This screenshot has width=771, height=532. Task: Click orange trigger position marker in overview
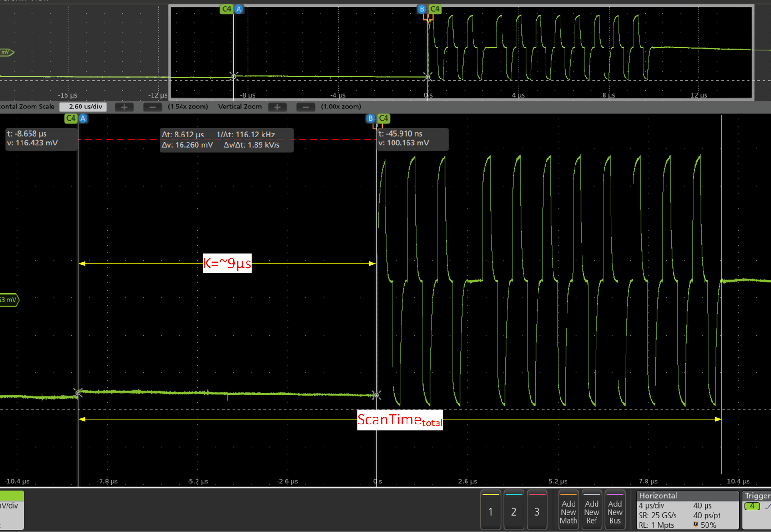(428, 19)
